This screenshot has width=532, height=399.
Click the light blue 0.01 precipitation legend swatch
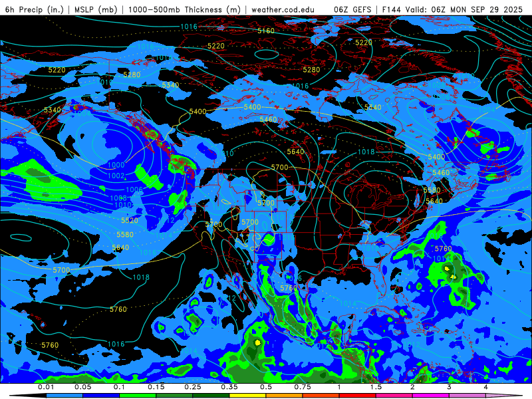[65, 396]
